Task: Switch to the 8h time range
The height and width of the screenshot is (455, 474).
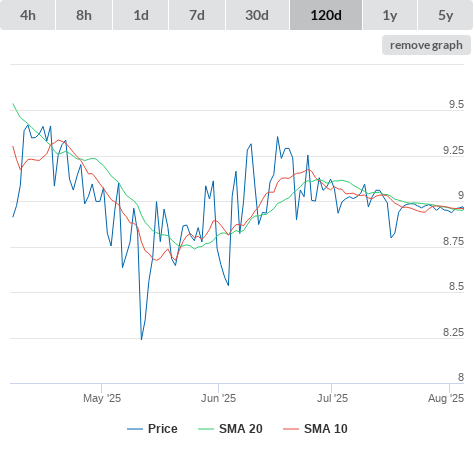Action: pyautogui.click(x=84, y=15)
